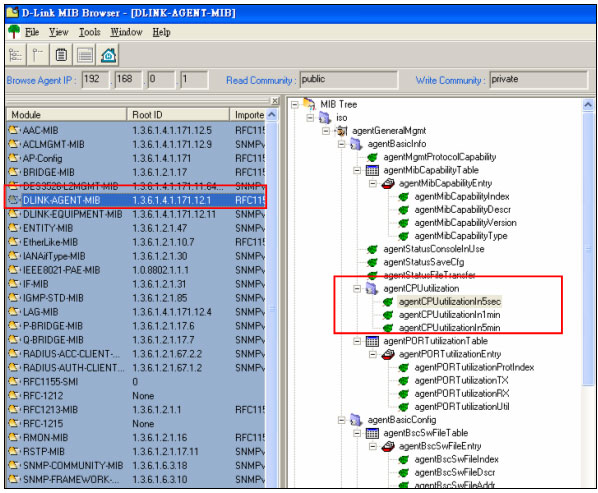
Task: Select the IF-MIB module icon
Action: [x=14, y=284]
